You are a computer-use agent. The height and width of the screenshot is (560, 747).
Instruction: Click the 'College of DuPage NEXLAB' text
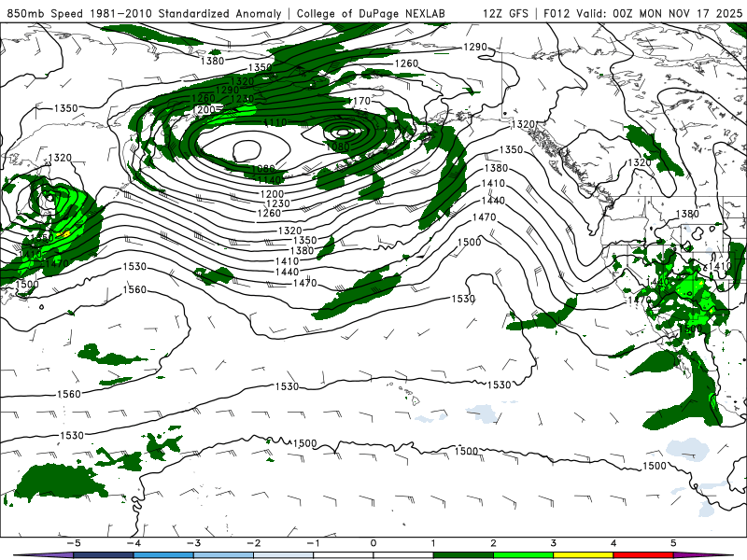(x=371, y=13)
